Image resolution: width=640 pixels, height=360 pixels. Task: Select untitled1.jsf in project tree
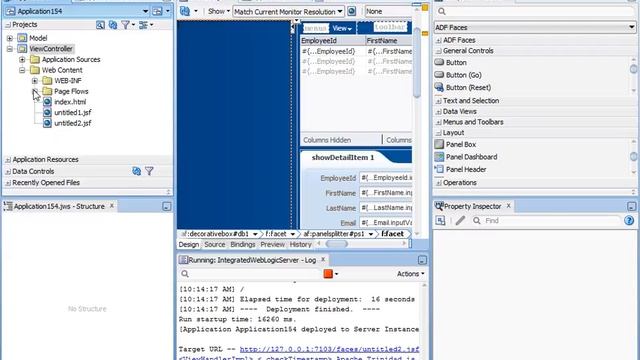73,113
